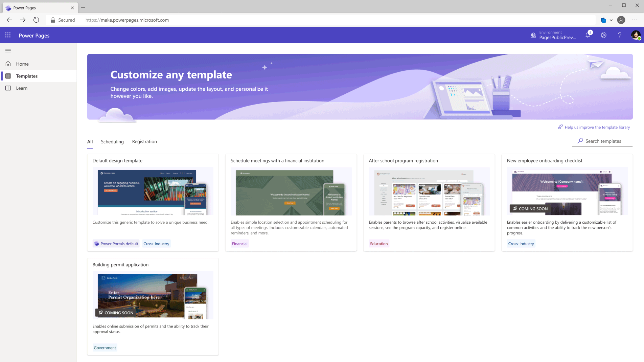
Task: Click the Government category tag
Action: coord(105,348)
